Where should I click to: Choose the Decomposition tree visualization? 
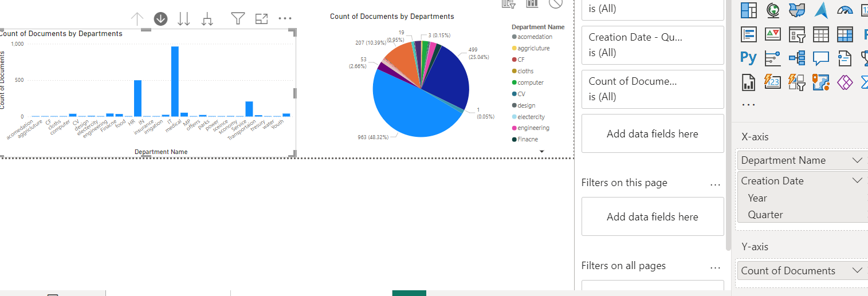click(797, 58)
